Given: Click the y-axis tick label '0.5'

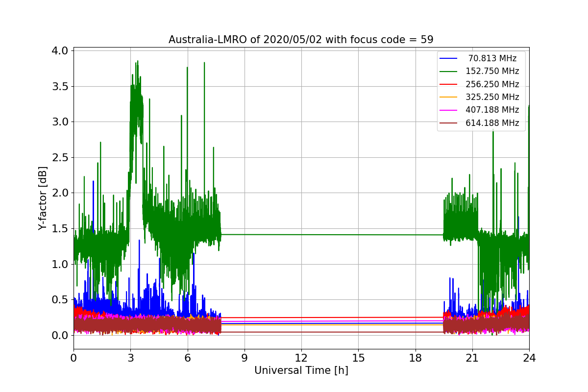Looking at the screenshot, I should coord(61,299).
